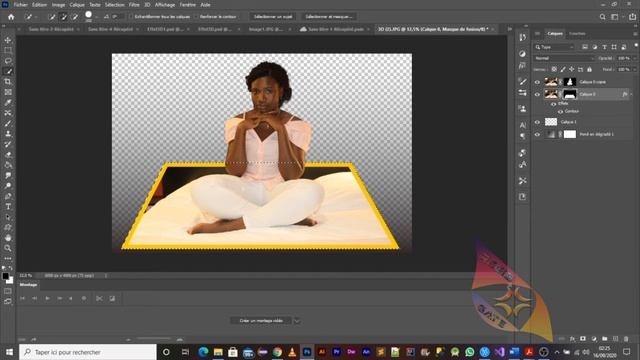
Task: Click Créer un montage vidéo button
Action: 261,321
